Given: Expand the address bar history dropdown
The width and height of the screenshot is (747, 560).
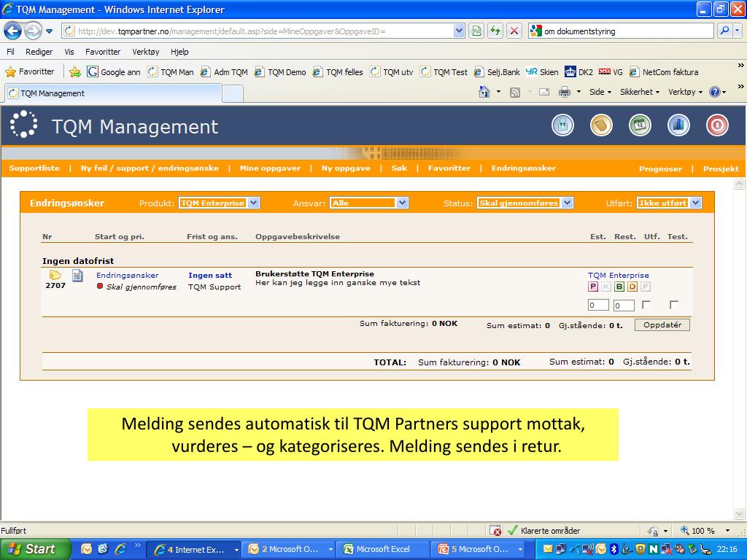Looking at the screenshot, I should [x=459, y=31].
